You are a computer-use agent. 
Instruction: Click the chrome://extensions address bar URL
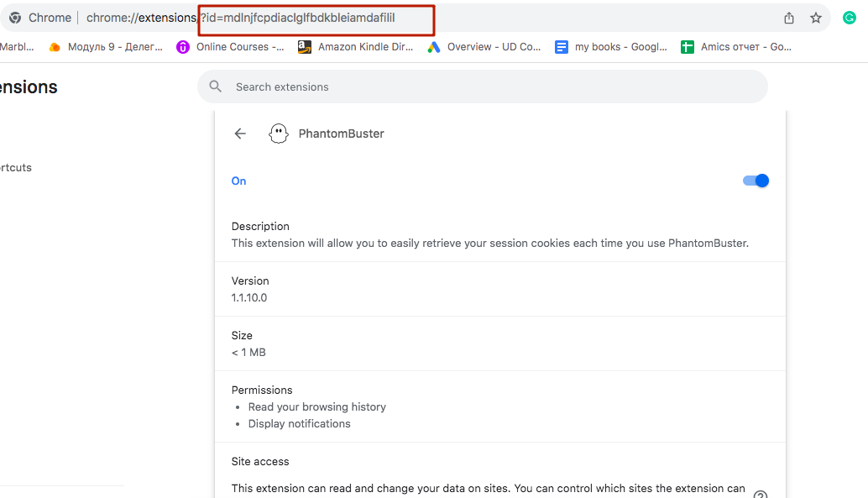coord(241,18)
